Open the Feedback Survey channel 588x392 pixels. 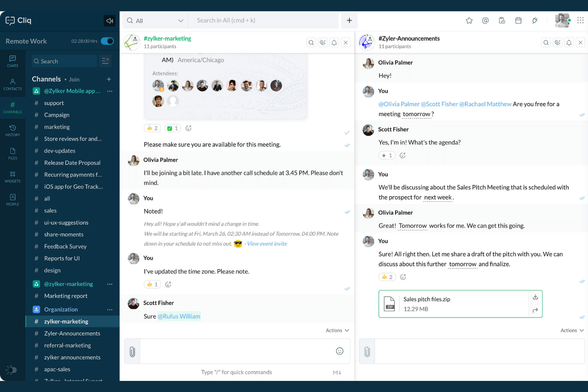coord(66,246)
